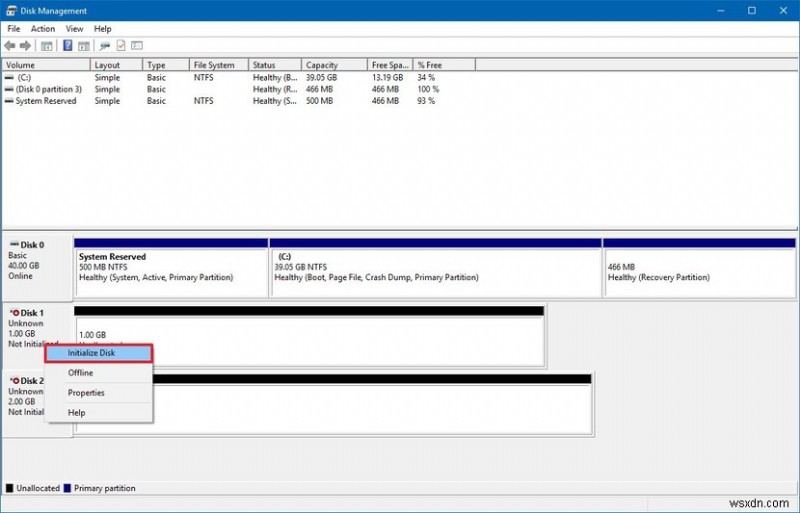Sort by the Layout column header
Viewport: 800px width, 513px height.
(x=116, y=65)
